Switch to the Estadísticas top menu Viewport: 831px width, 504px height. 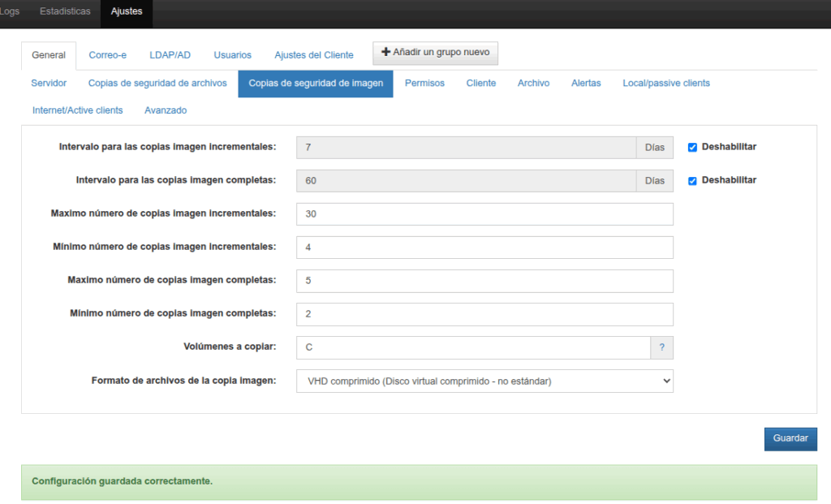(65, 11)
